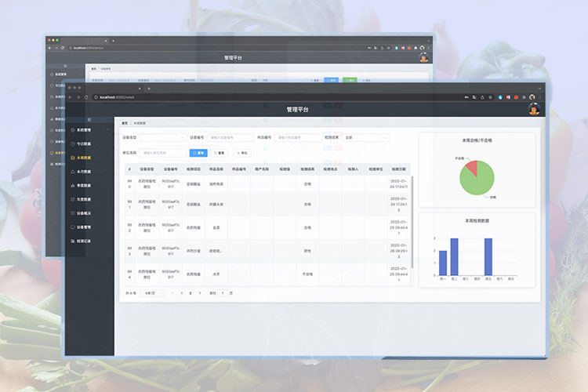Screen dimensions: 588x392
Task: Open the page size selector in pagination
Action: click(151, 292)
